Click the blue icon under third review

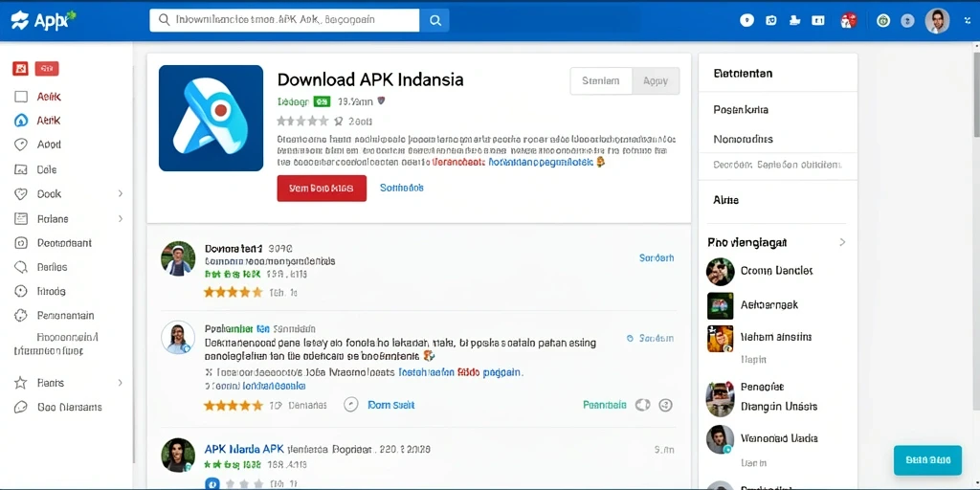[x=212, y=483]
